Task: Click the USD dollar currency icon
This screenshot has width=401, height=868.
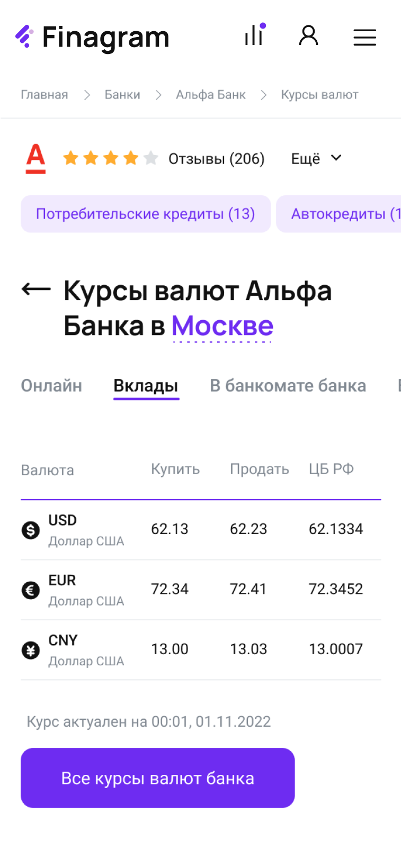Action: 31,530
